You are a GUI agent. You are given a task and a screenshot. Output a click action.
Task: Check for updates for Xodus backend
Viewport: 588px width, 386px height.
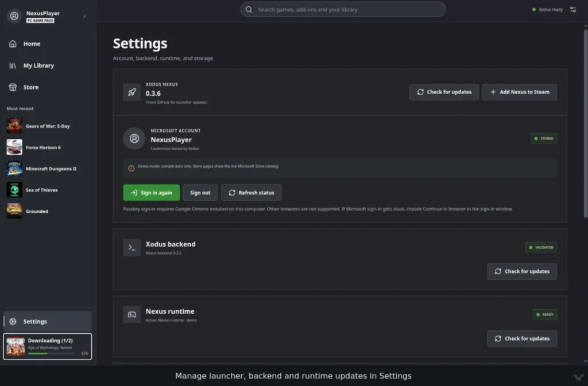point(522,271)
